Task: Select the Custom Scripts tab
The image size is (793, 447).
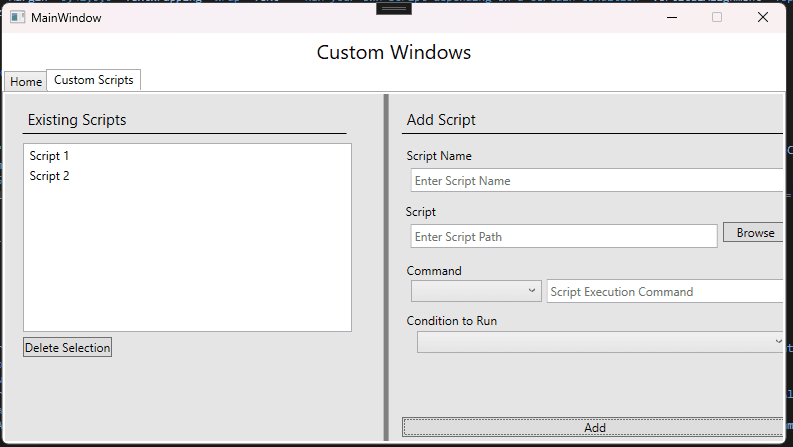Action: [94, 80]
